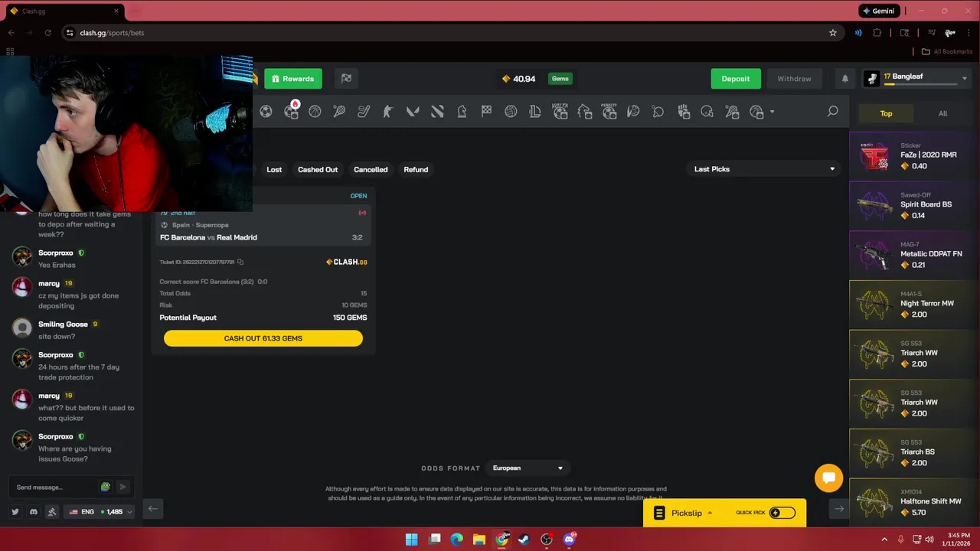Viewport: 980px width, 551px height.
Task: Select the Penalty shootout icon
Action: 609,111
